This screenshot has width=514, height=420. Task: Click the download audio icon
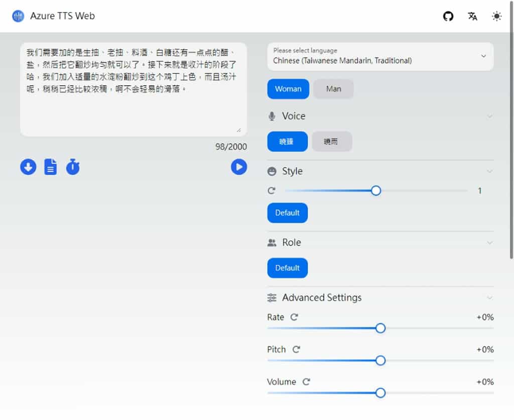click(28, 167)
